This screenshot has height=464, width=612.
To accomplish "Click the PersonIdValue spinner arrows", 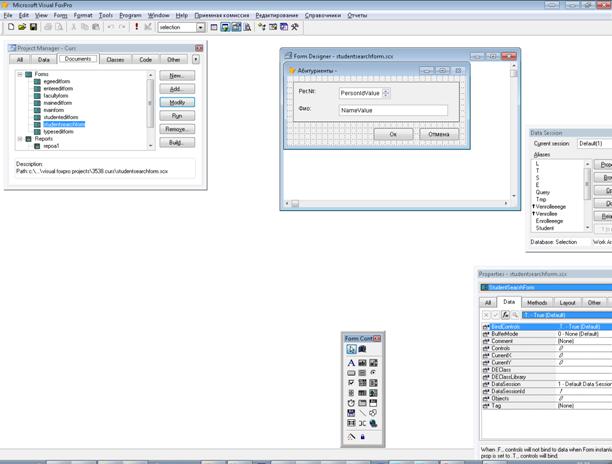I will pos(386,93).
